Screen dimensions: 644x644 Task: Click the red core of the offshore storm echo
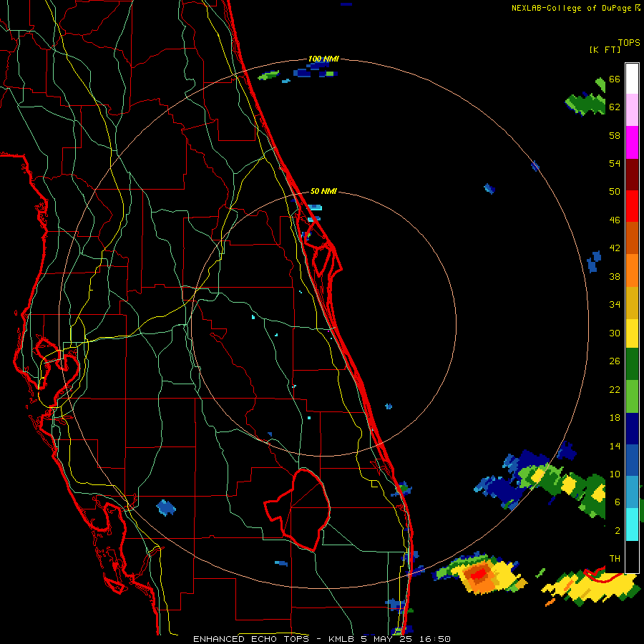(x=479, y=574)
